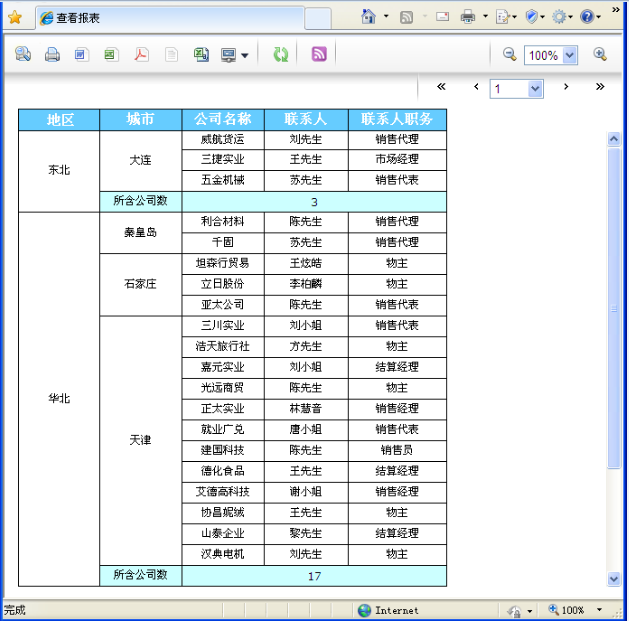
Task: Print the report using toolbar printer icon
Action: coord(52,54)
